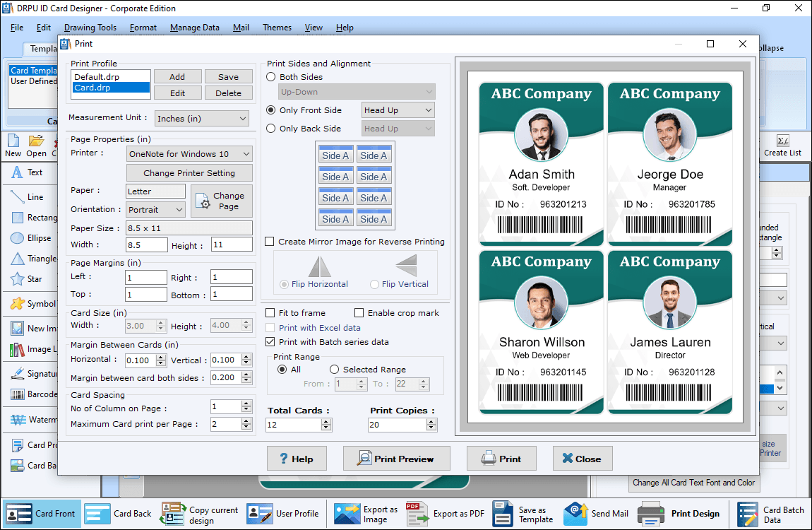The width and height of the screenshot is (812, 530).
Task: Open the Measurement Unit dropdown
Action: 202,119
